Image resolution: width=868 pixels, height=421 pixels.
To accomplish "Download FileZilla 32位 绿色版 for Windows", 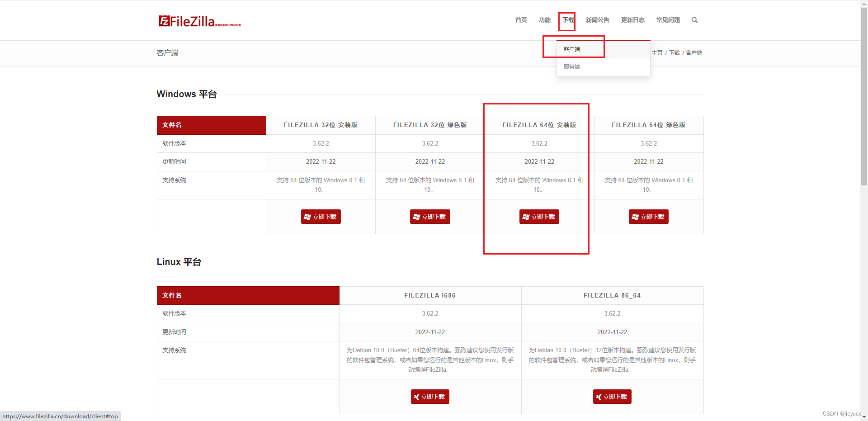I will [x=430, y=217].
